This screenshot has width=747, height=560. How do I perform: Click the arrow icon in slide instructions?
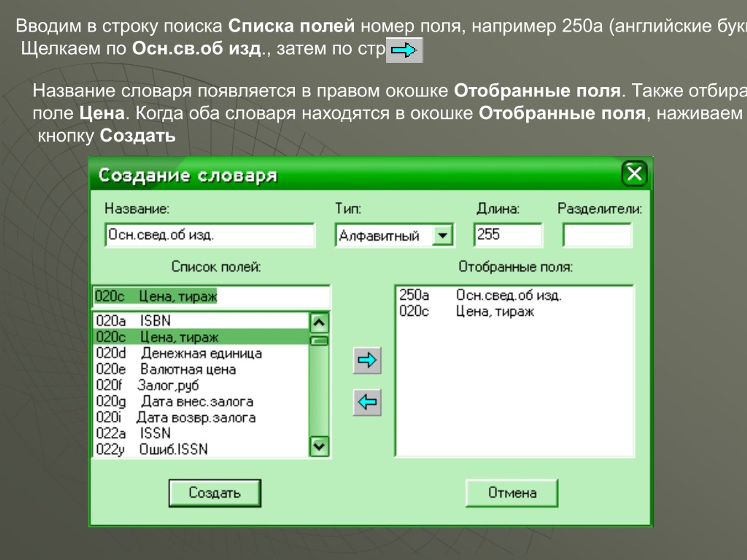[x=404, y=50]
